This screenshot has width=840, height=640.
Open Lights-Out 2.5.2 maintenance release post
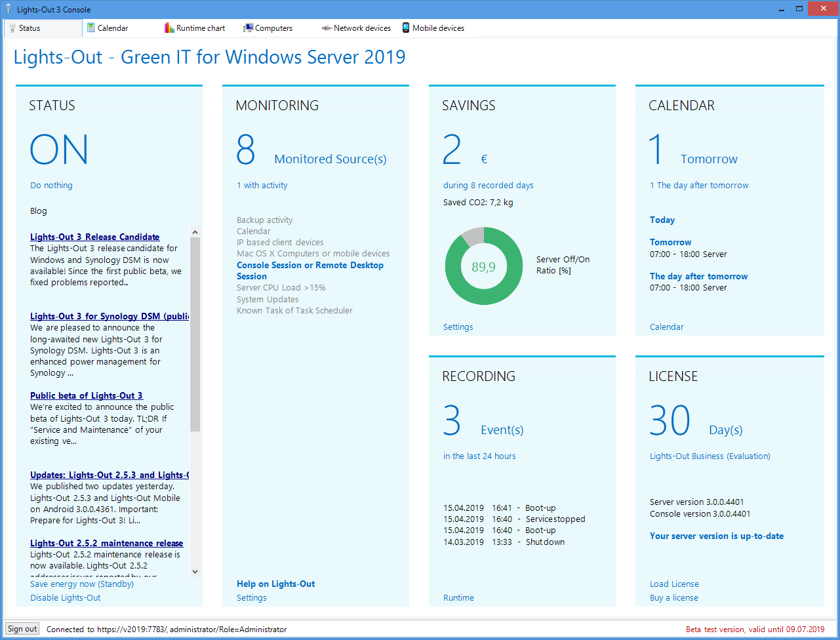pyautogui.click(x=107, y=543)
